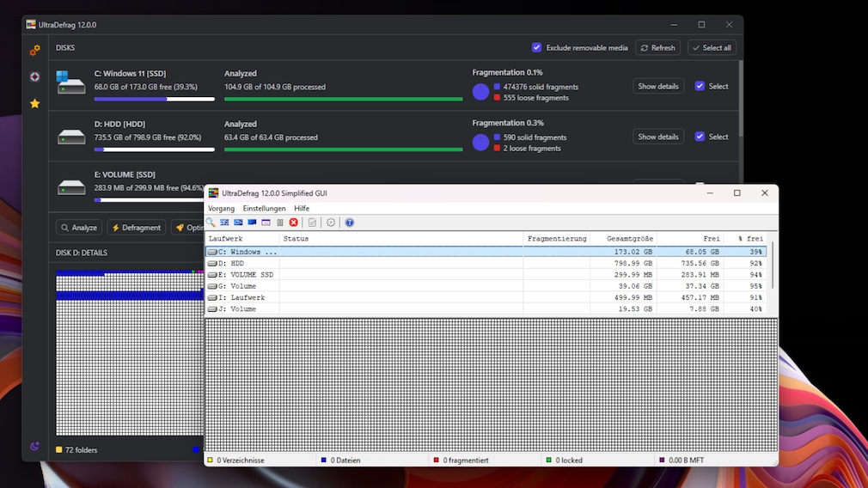Viewport: 868px width, 488px height.
Task: Uncheck Exclude removable media checkbox
Action: (537, 48)
